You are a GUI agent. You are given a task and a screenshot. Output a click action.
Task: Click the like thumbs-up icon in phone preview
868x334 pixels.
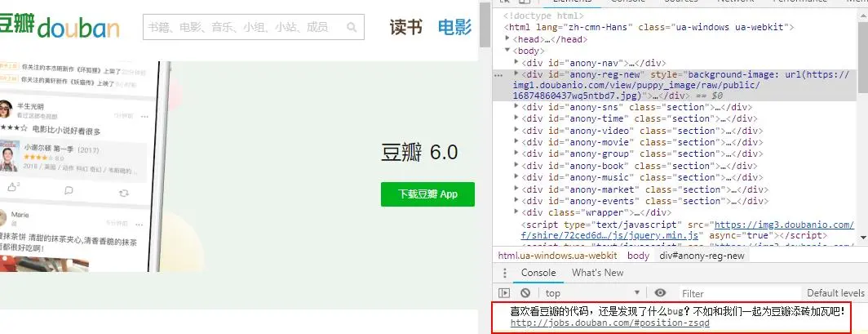click(13, 187)
